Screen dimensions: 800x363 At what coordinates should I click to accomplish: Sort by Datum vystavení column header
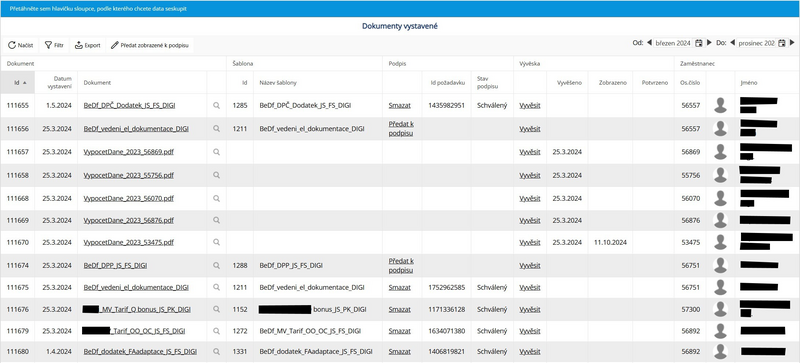click(56, 82)
